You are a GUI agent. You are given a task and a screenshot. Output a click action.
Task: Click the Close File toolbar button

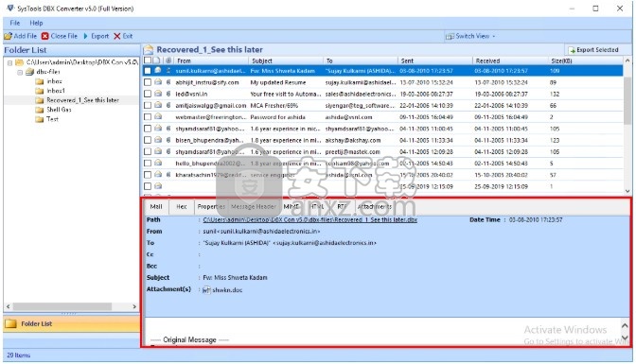60,36
